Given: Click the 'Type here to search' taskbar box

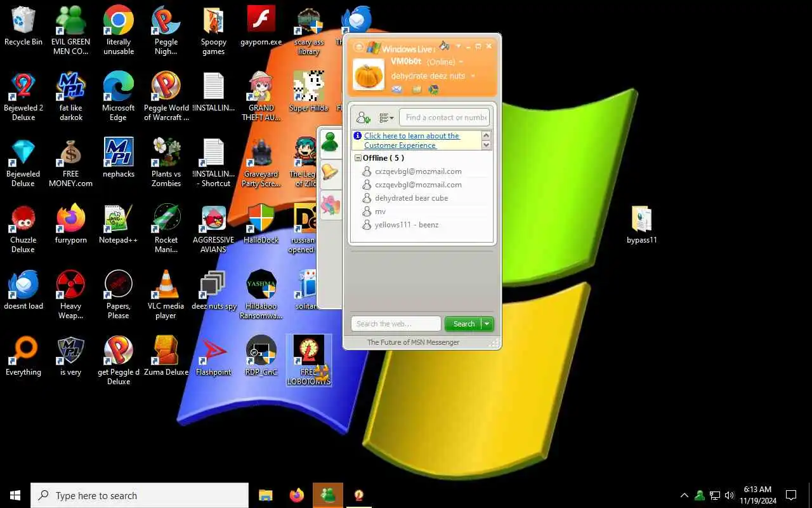Looking at the screenshot, I should tap(140, 495).
